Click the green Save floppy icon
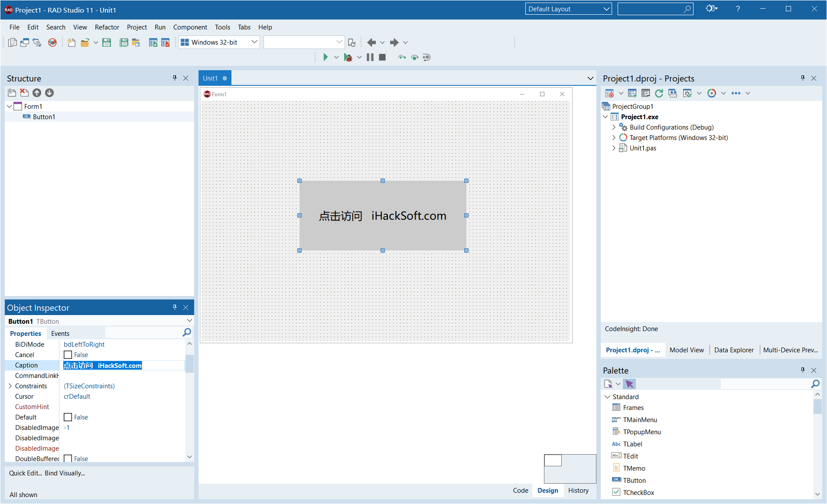 pos(107,42)
